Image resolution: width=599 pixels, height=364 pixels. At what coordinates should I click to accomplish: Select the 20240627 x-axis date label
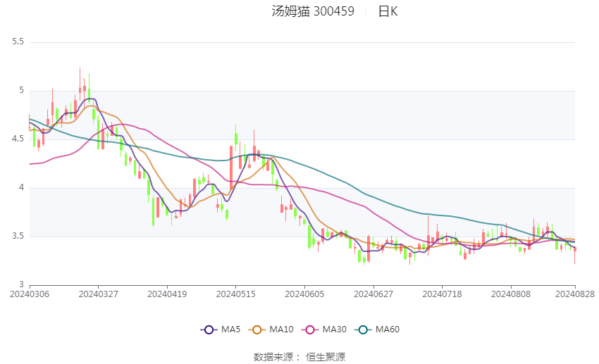pyautogui.click(x=373, y=294)
